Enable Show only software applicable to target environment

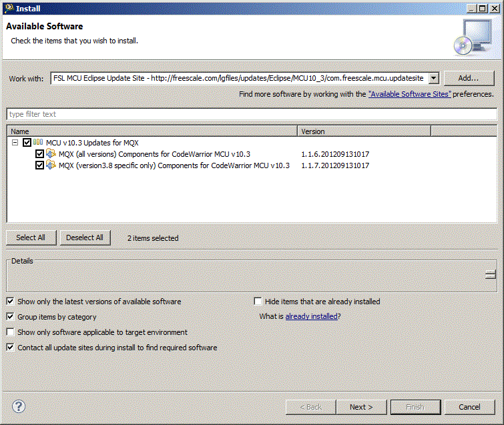click(10, 332)
